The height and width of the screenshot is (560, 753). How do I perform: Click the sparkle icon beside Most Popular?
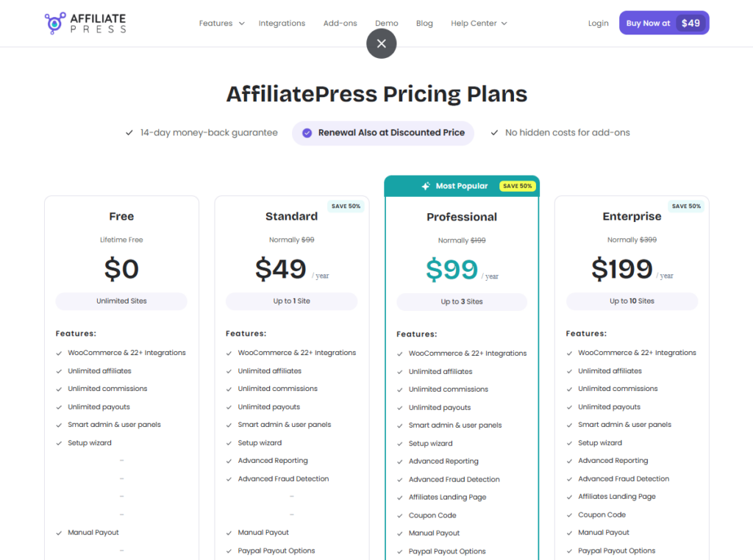[x=426, y=186]
